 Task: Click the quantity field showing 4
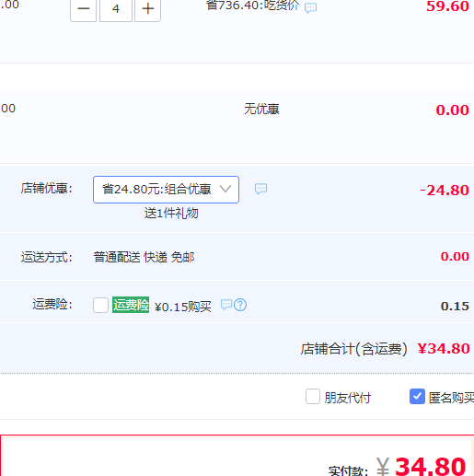click(x=116, y=9)
